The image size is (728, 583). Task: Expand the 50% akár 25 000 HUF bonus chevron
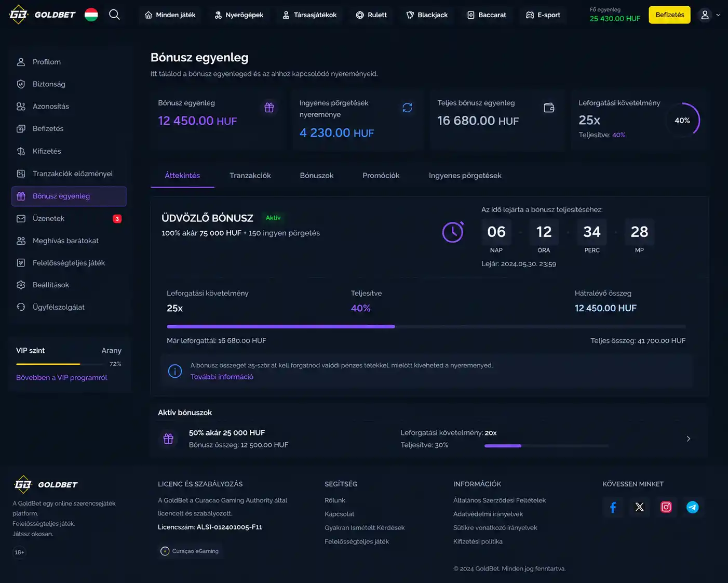coord(689,439)
